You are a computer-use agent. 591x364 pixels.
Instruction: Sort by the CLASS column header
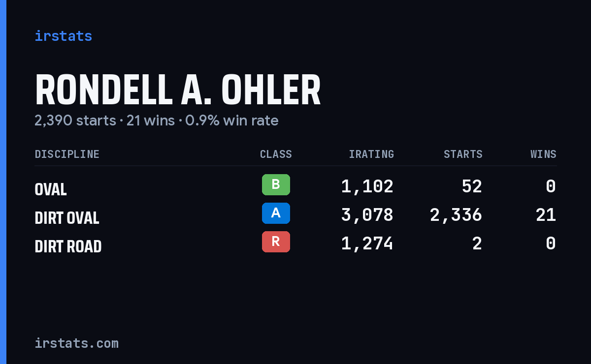click(276, 154)
